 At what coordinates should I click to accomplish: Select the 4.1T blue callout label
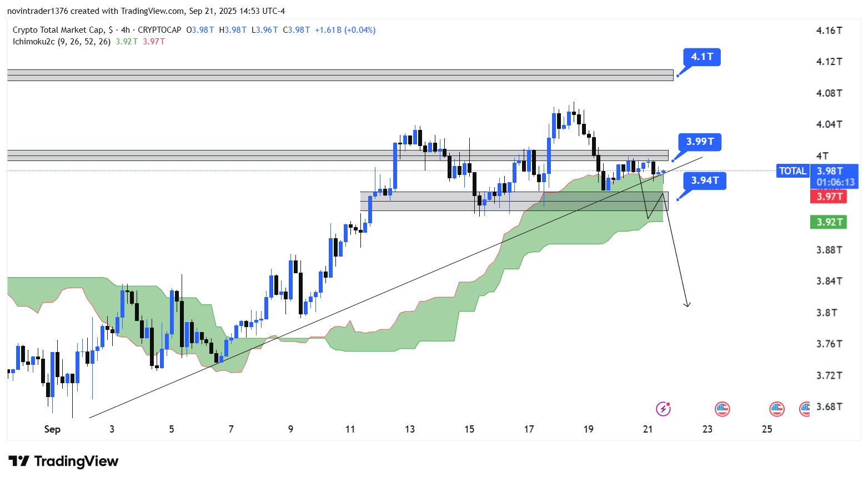[x=702, y=57]
